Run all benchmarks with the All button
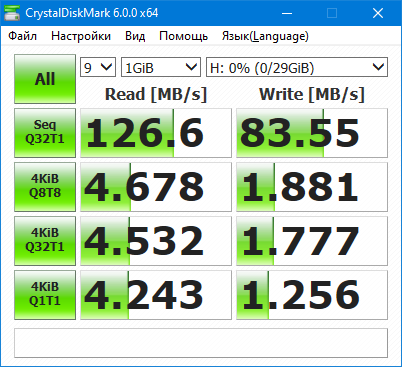Viewport: 402px width, 367px height. coord(45,79)
